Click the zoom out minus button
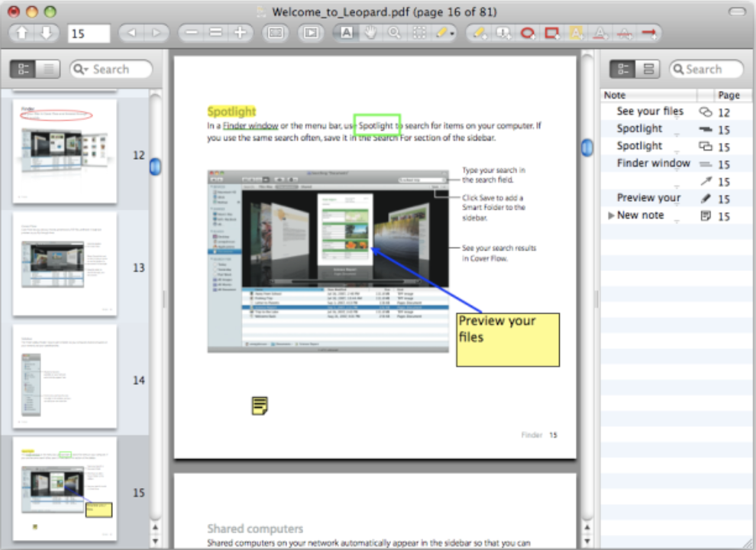Viewport: 756px width, 550px height. 192,33
